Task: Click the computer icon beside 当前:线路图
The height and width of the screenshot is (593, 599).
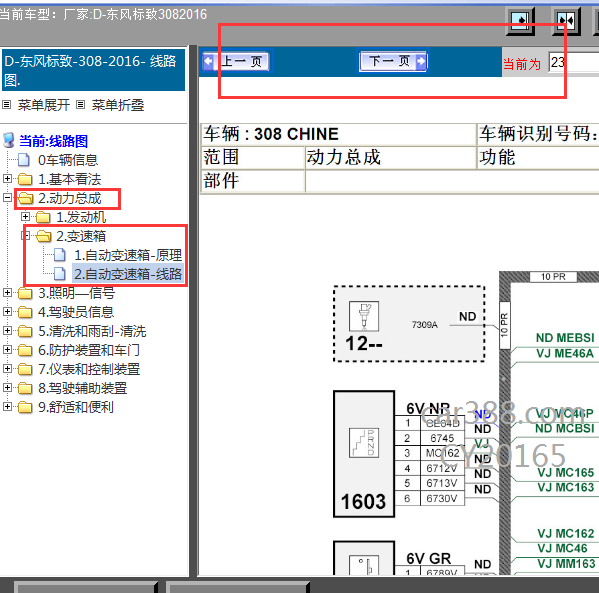Action: 9,140
